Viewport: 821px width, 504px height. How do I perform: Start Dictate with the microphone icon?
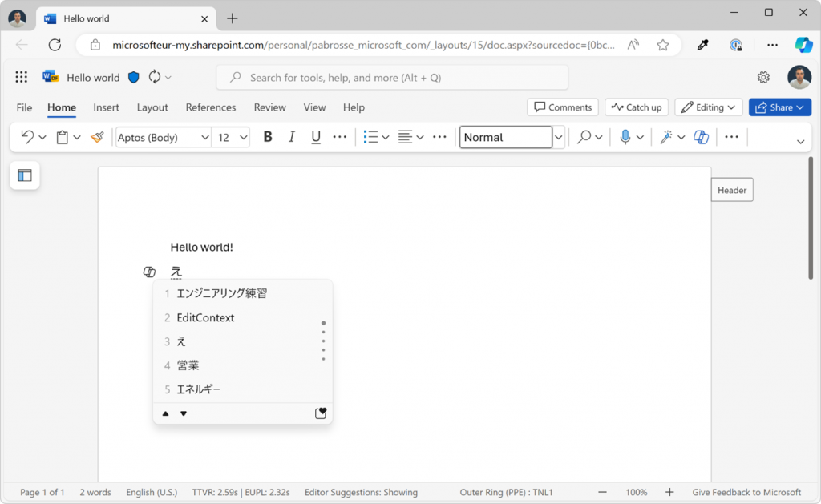[626, 137]
